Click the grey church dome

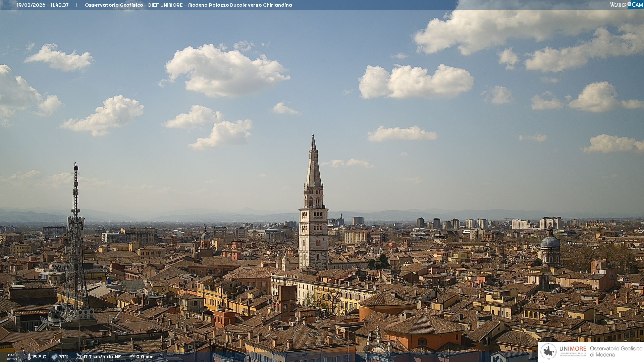click(x=550, y=242)
